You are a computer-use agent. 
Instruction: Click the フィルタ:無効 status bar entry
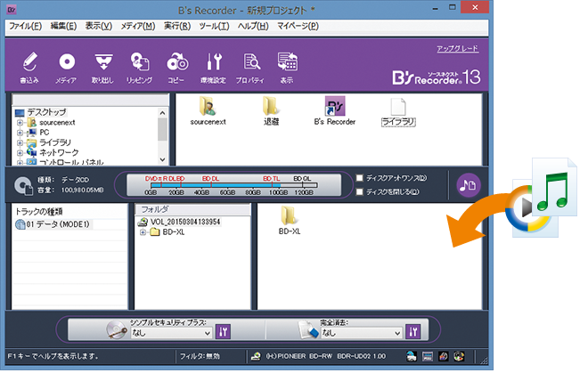click(x=200, y=356)
